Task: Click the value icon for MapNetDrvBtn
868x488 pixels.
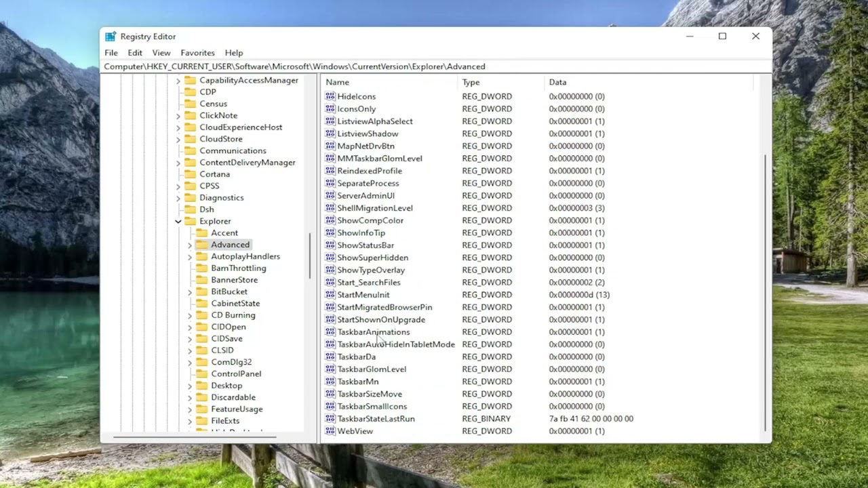Action: point(330,146)
